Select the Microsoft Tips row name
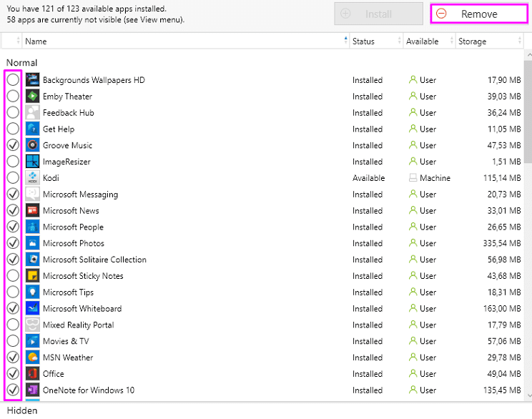 click(x=68, y=292)
